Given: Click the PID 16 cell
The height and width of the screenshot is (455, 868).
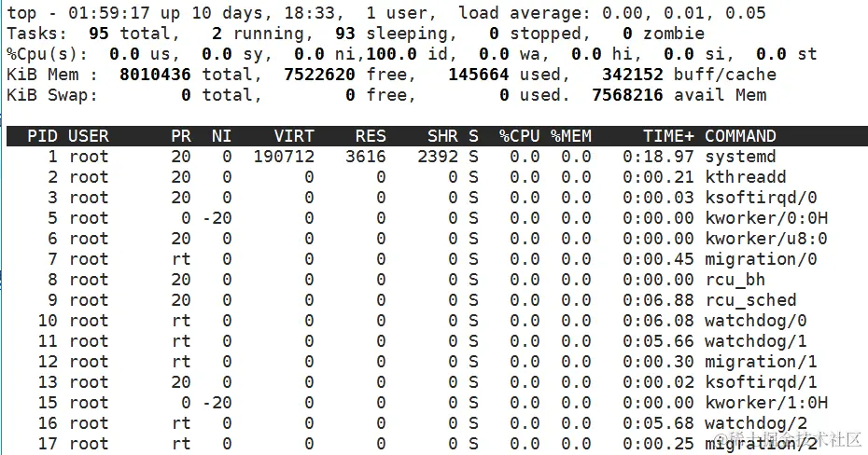Looking at the screenshot, I should tap(48, 422).
